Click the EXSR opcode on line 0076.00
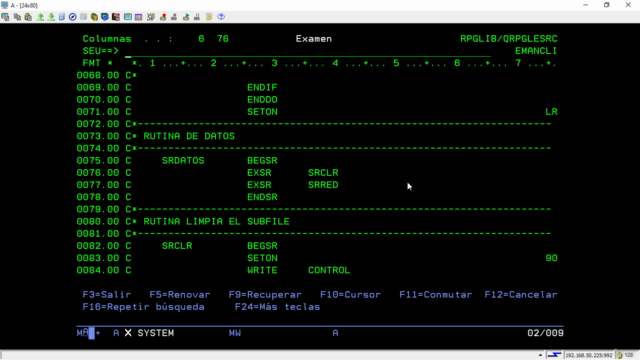Image resolution: width=640 pixels, height=360 pixels. pyautogui.click(x=259, y=173)
